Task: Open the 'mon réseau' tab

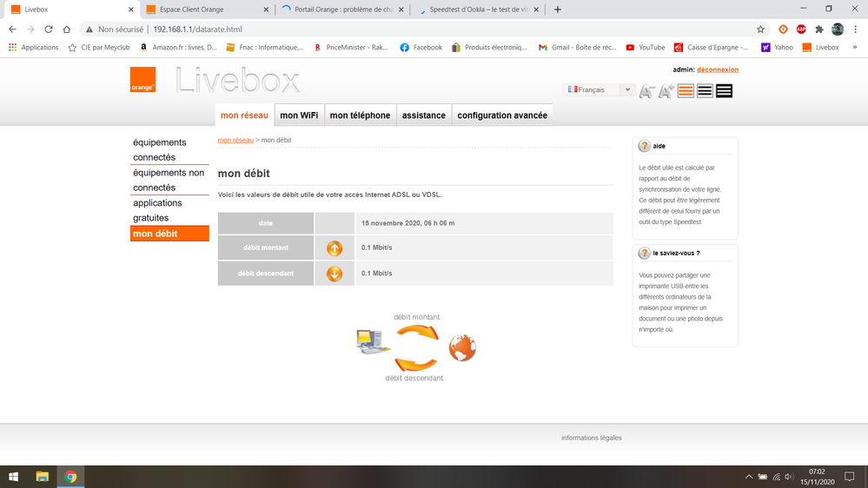Action: [x=244, y=115]
